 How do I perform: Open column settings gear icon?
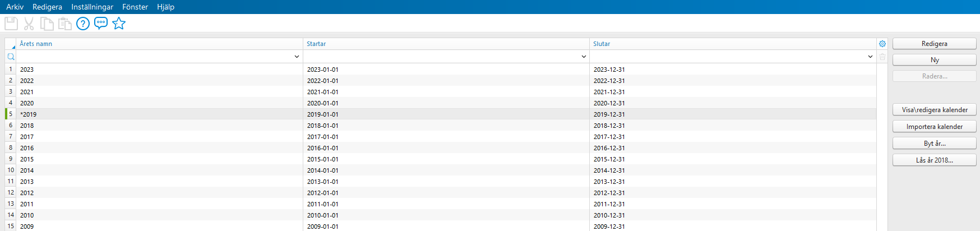click(x=882, y=44)
